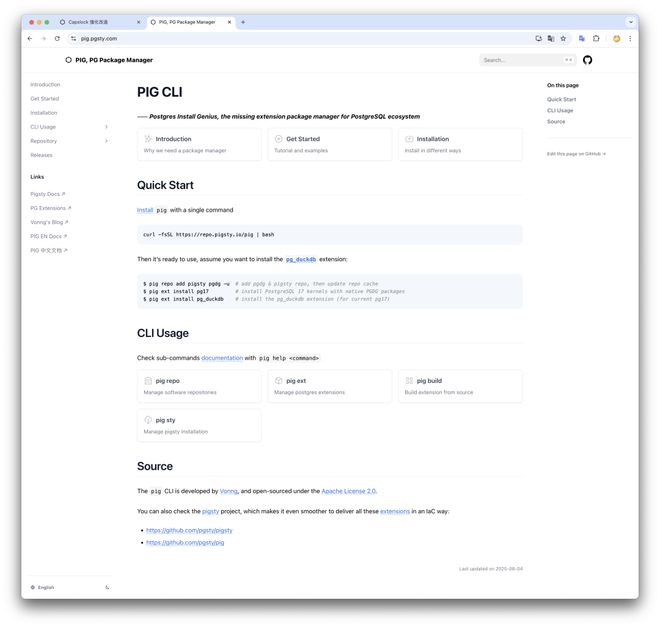Jump to CLI Usage in On this page

point(560,110)
